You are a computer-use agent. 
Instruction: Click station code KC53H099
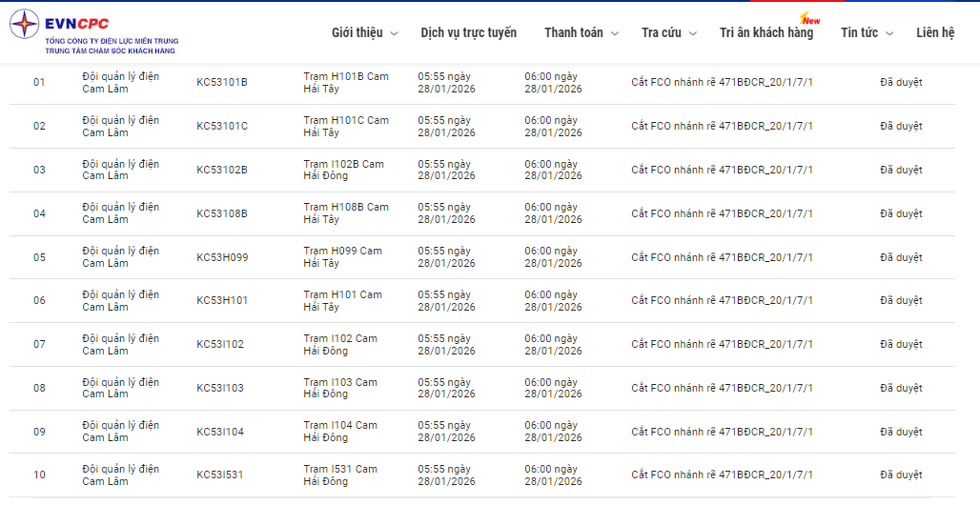click(x=222, y=257)
